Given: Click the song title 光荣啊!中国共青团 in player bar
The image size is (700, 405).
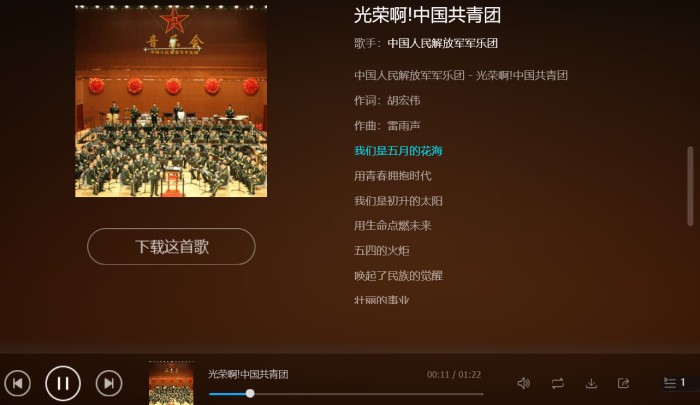Looking at the screenshot, I should (248, 374).
